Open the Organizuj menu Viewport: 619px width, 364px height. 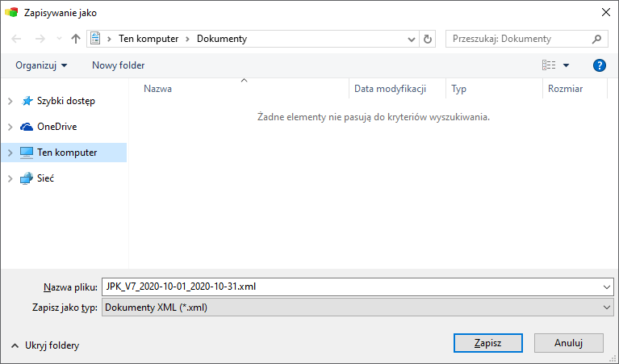click(x=41, y=65)
